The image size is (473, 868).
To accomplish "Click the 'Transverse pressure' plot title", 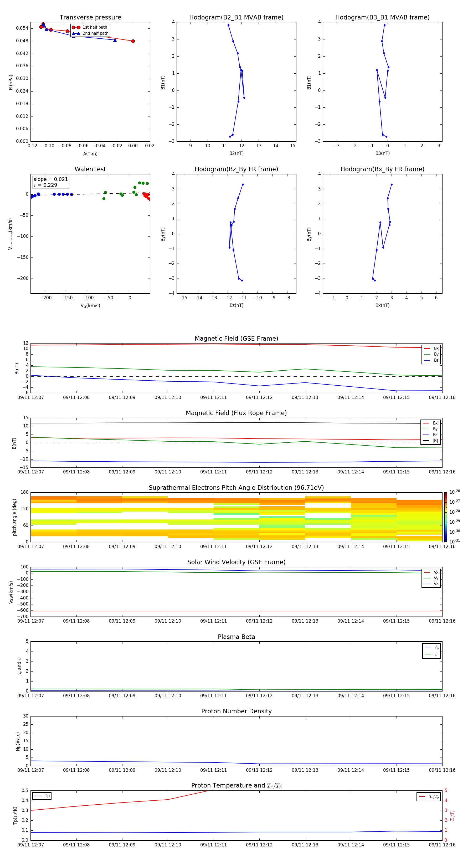I will [x=90, y=18].
